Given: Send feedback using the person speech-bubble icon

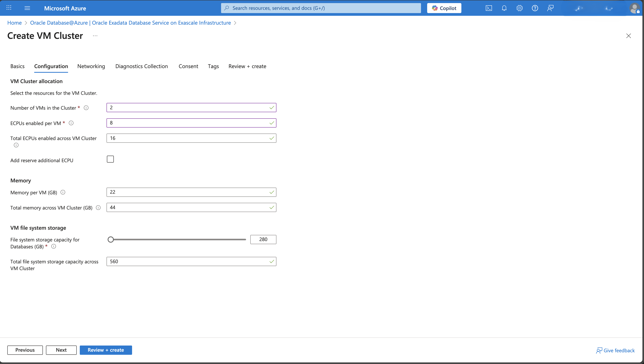Looking at the screenshot, I should 550,8.
